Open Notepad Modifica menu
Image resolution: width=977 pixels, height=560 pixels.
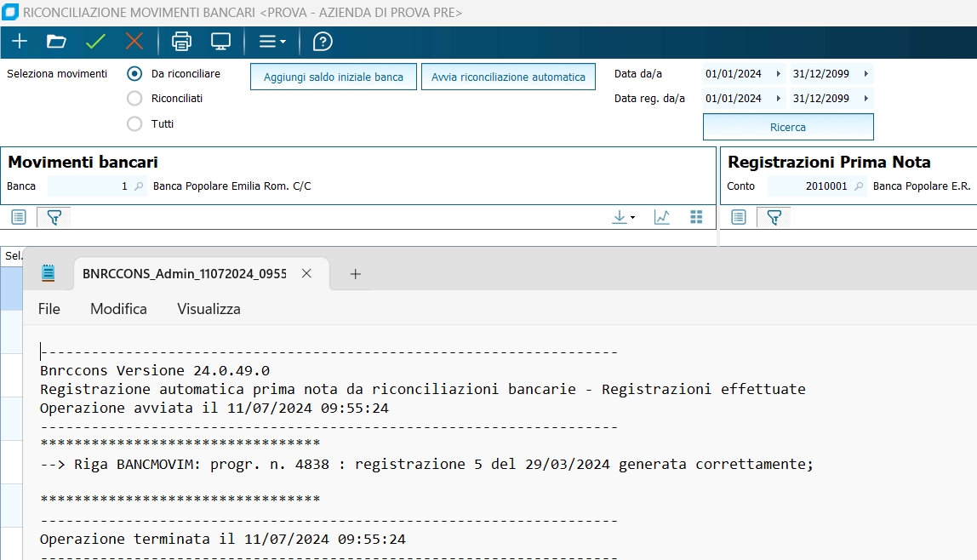(x=118, y=309)
